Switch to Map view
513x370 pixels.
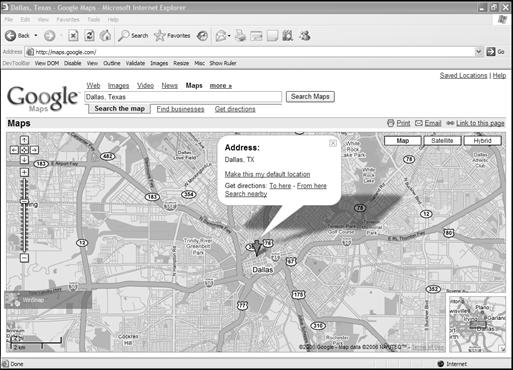tap(403, 141)
